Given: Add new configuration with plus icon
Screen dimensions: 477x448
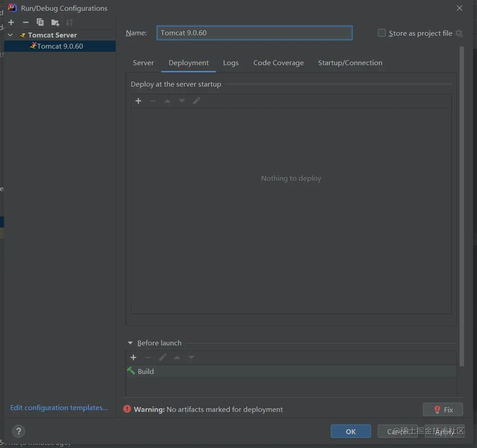Looking at the screenshot, I should click(11, 22).
